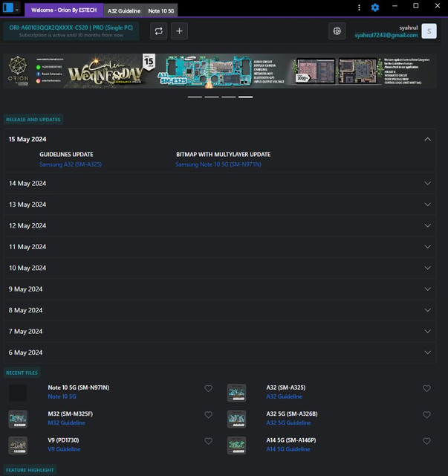This screenshot has height=476, width=448.
Task: Switch to the Note 10 5G tab
Action: point(160,11)
